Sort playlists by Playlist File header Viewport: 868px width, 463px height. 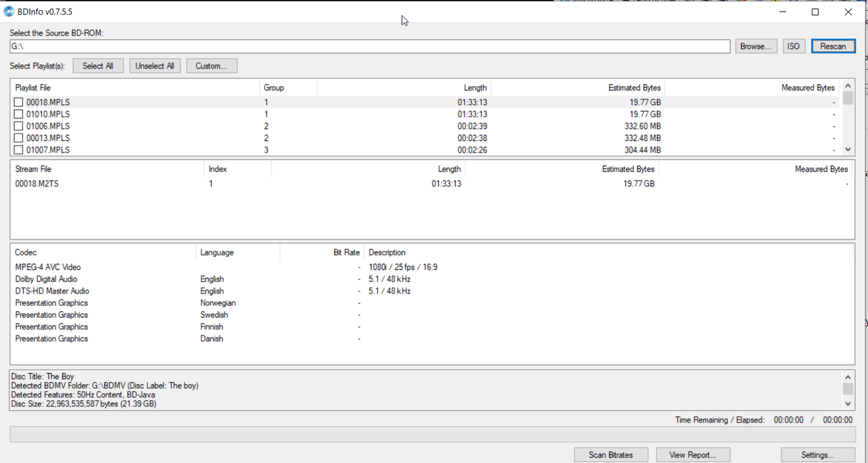pyautogui.click(x=135, y=87)
